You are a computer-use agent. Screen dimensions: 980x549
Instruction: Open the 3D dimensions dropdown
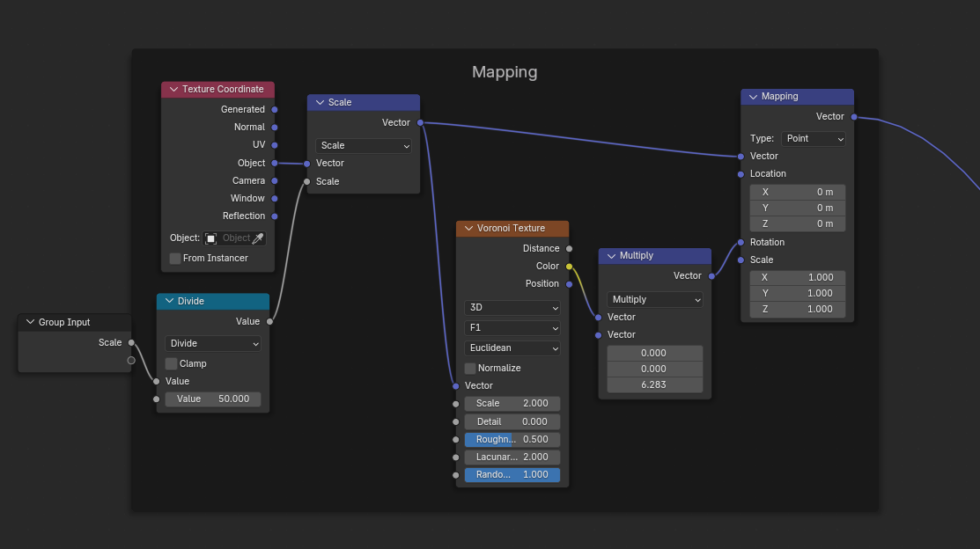(x=512, y=308)
